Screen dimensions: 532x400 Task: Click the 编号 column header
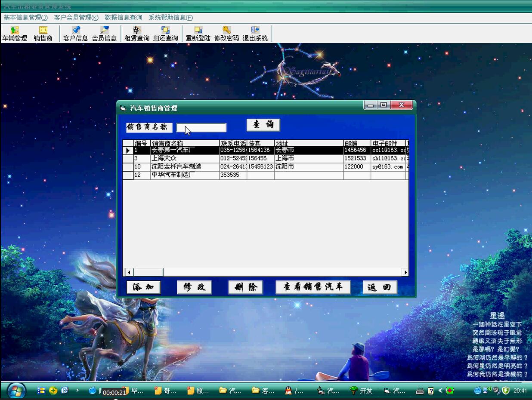tap(142, 143)
